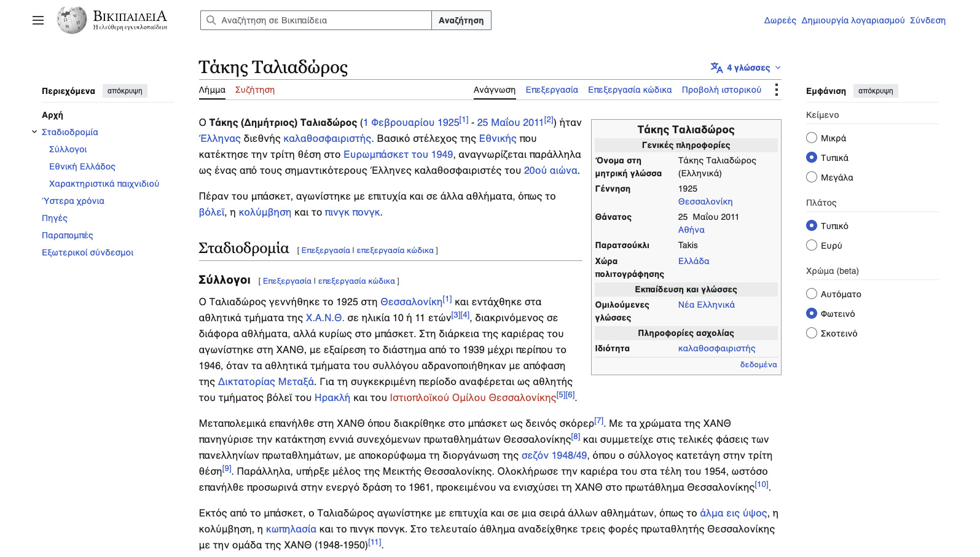
Task: Open the Επεξεργασία tab
Action: 552,90
